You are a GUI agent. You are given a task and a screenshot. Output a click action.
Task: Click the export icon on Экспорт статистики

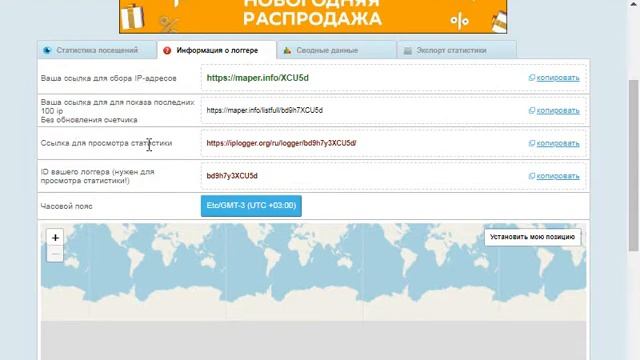407,51
